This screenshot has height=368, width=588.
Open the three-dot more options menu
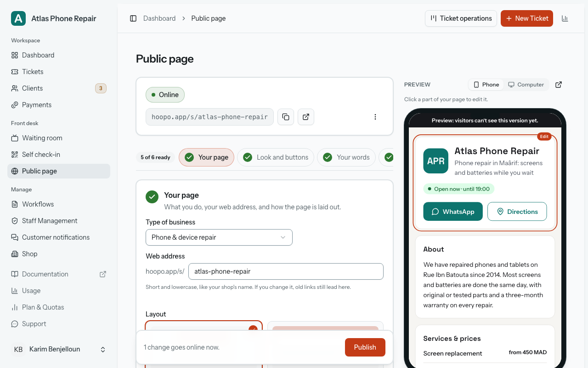click(375, 117)
